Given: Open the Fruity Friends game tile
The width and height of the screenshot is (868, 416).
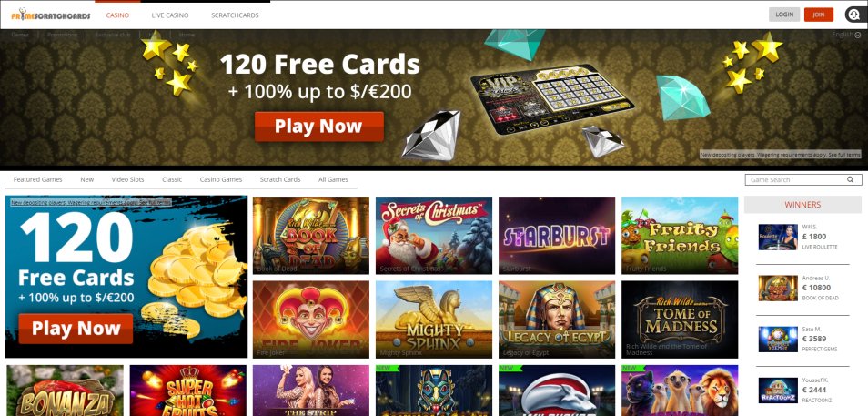Looking at the screenshot, I should 680,236.
